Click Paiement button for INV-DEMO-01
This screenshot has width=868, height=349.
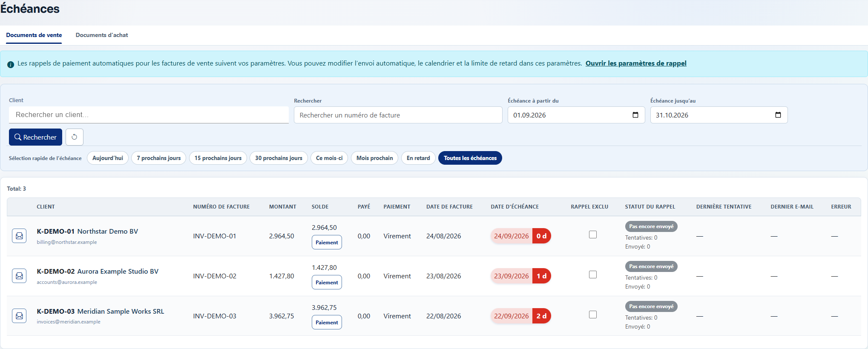click(327, 242)
